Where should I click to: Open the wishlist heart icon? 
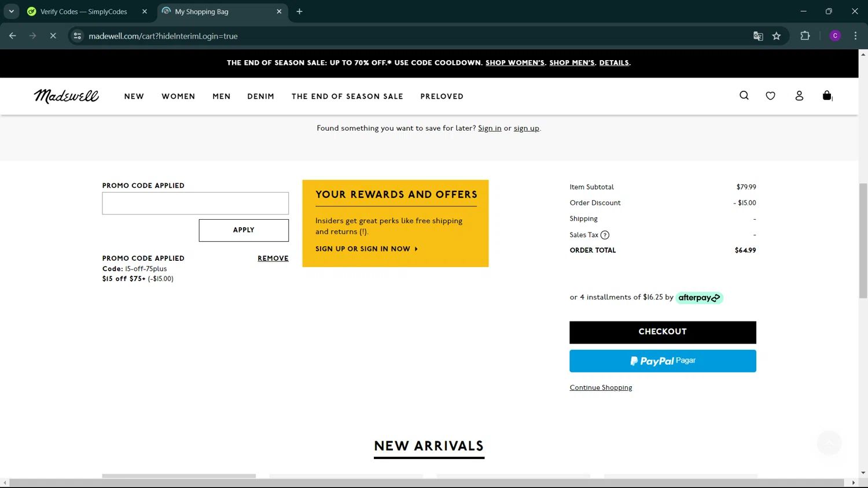(770, 96)
